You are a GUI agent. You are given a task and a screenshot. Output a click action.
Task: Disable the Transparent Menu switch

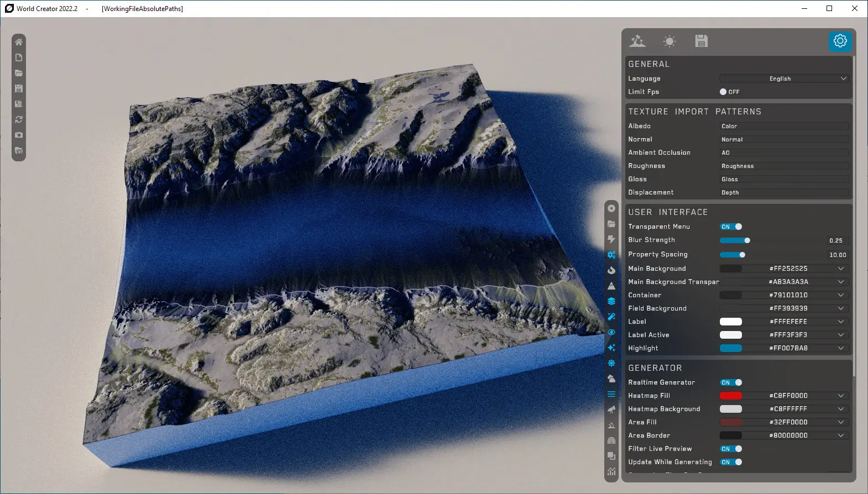coord(731,227)
